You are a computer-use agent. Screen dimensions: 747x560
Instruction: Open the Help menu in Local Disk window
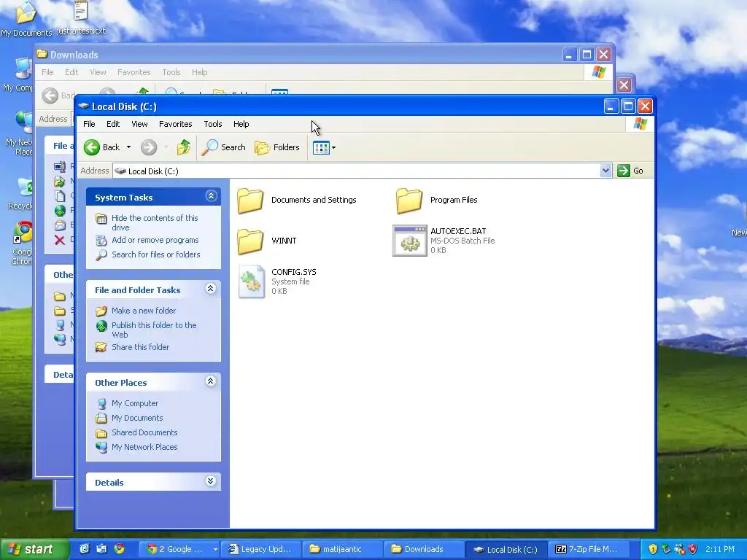tap(241, 124)
